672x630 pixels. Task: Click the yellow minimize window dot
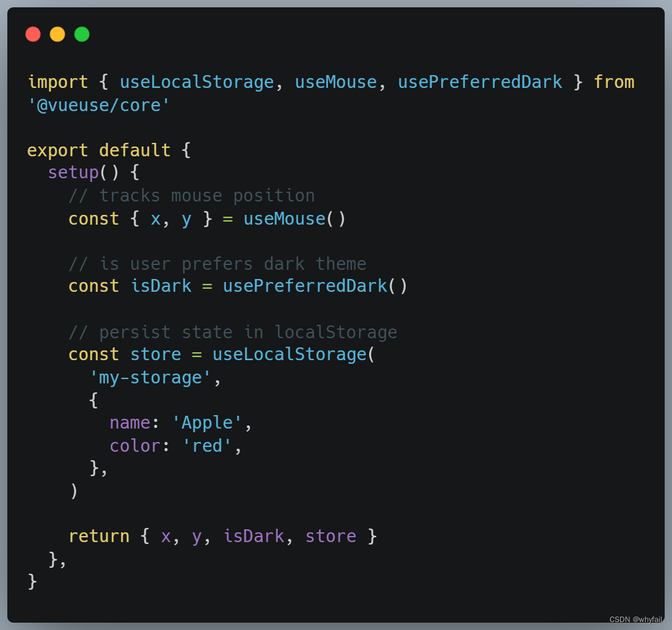(57, 34)
